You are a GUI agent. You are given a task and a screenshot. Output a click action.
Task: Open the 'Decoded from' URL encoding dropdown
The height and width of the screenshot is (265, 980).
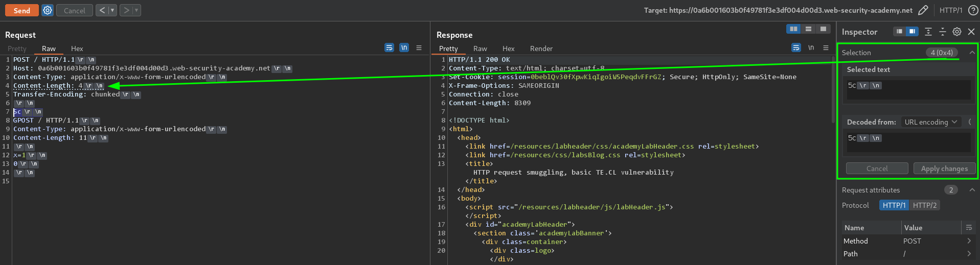click(x=930, y=122)
